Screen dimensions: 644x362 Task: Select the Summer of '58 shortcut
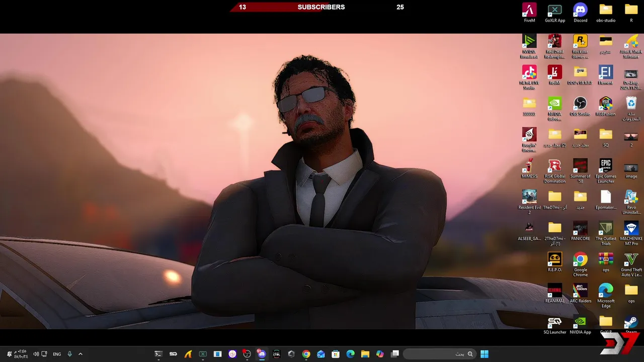click(x=580, y=171)
